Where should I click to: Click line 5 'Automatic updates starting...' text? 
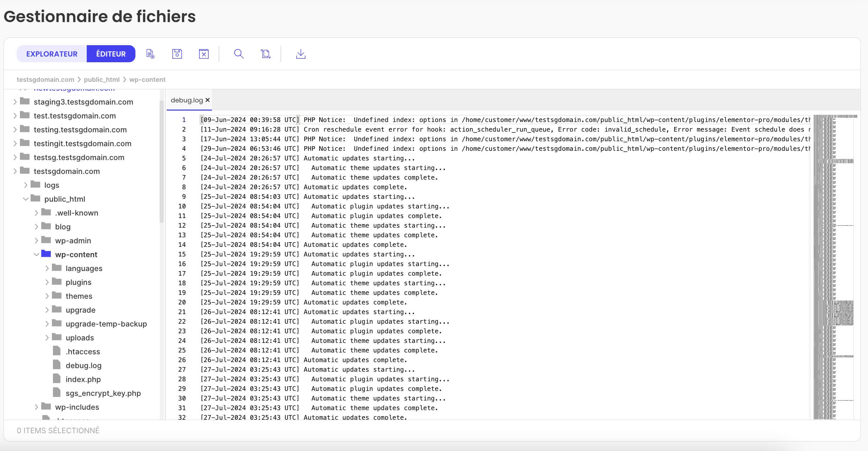click(x=359, y=158)
